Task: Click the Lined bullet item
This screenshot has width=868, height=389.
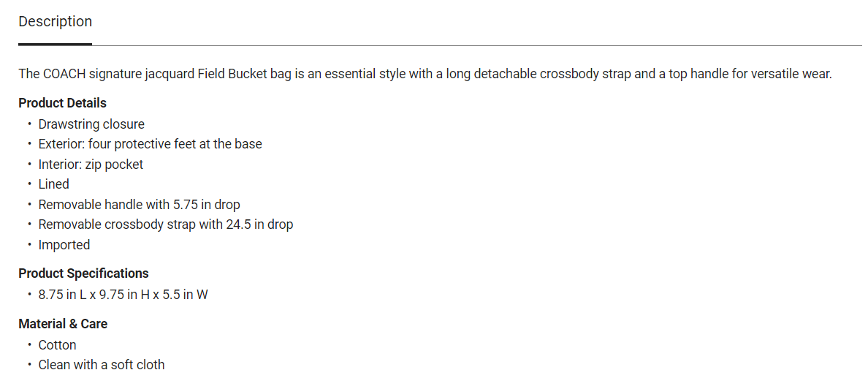Action: pyautogui.click(x=54, y=184)
